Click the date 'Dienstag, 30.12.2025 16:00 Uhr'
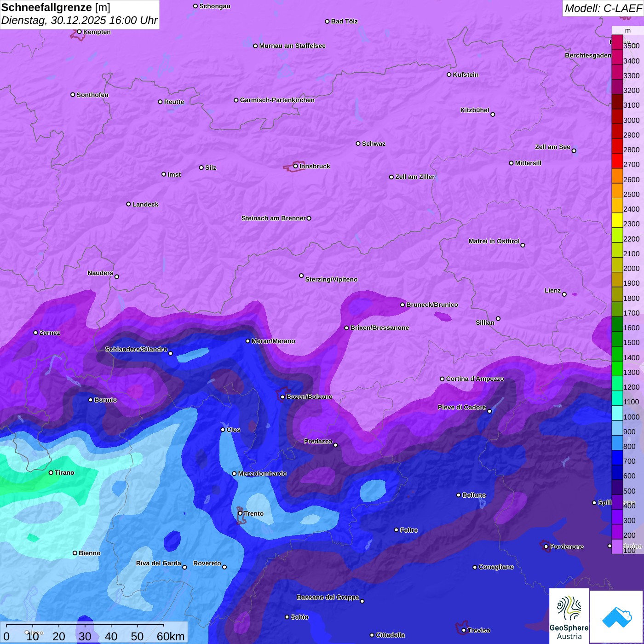This screenshot has width=644, height=644. click(80, 21)
